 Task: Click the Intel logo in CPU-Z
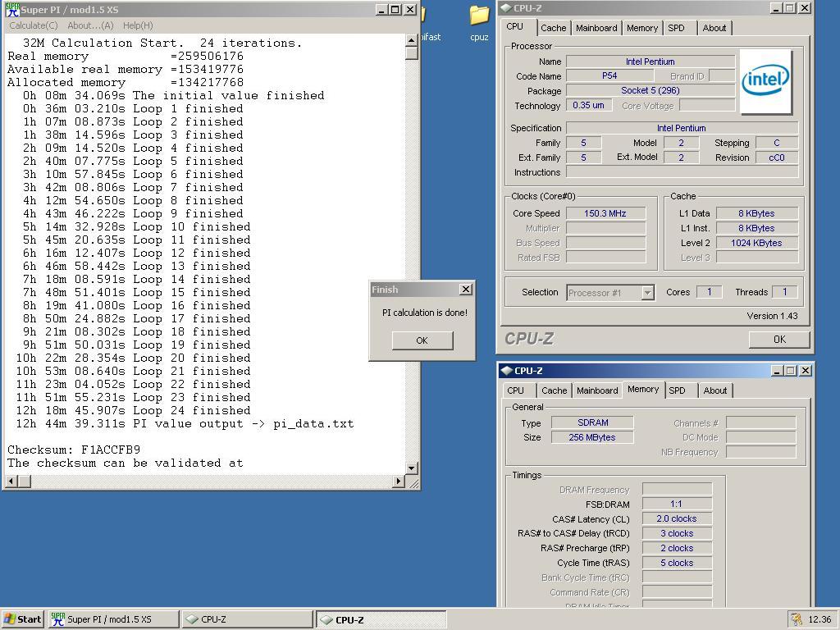click(765, 81)
